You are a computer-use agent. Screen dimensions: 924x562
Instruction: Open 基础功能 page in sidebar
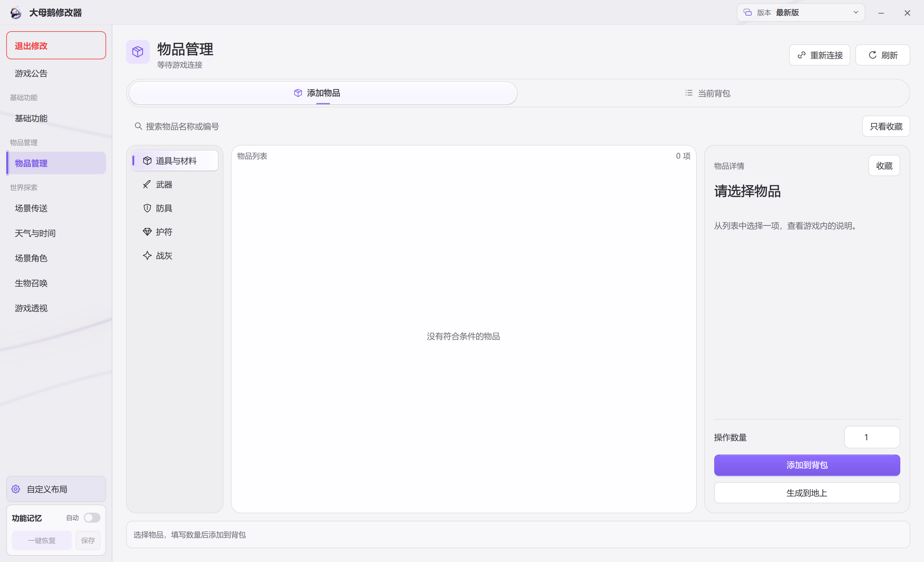tap(56, 119)
